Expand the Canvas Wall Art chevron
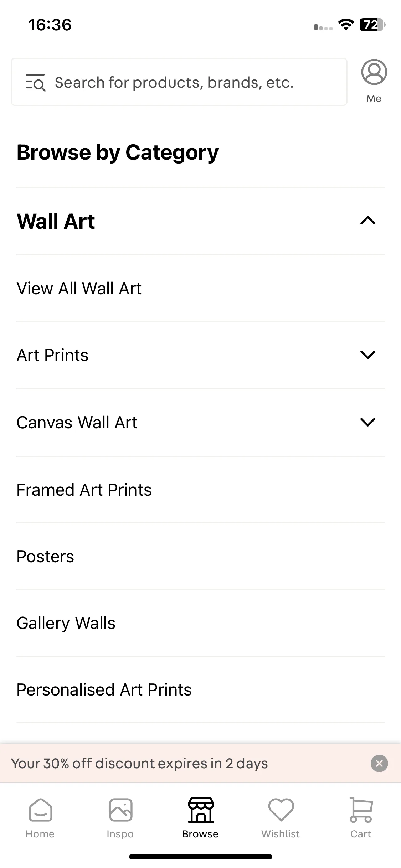The height and width of the screenshot is (868, 401). pos(368,422)
